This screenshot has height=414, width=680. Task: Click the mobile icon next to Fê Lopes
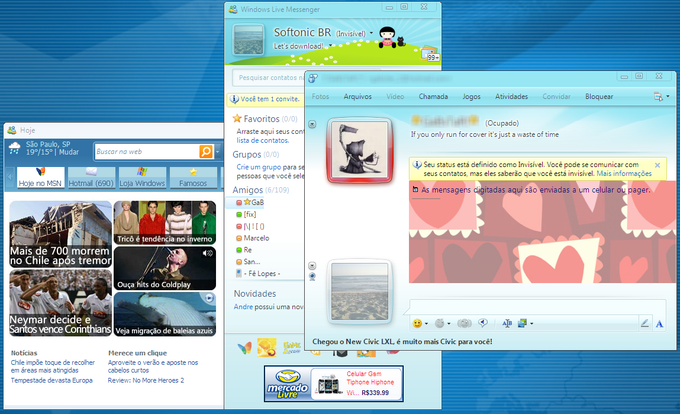pyautogui.click(x=239, y=274)
